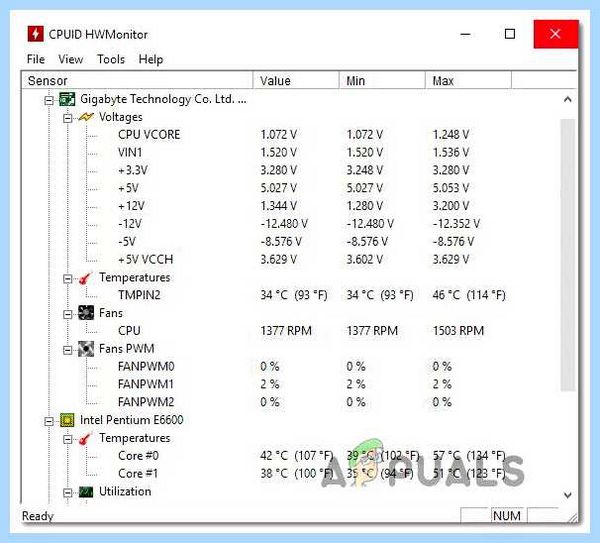The width and height of the screenshot is (600, 543).
Task: Click the Intel Pentium E6600 label
Action: pyautogui.click(x=132, y=420)
